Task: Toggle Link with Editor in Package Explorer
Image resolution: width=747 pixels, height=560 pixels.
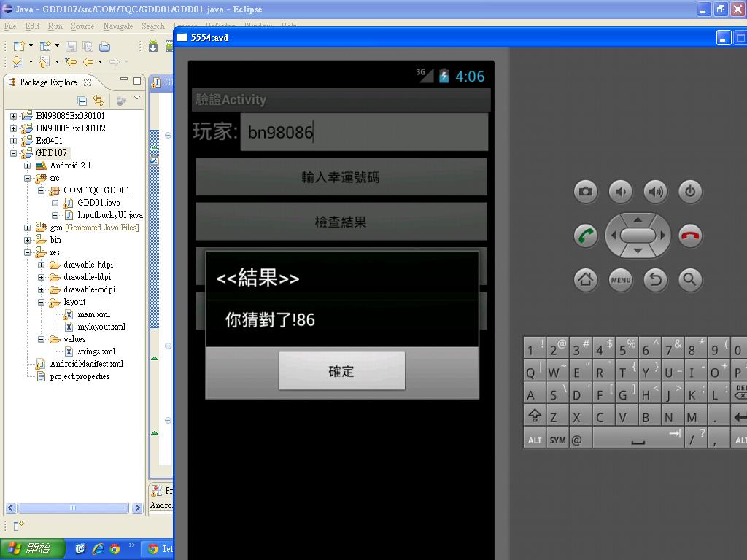Action: (x=98, y=101)
